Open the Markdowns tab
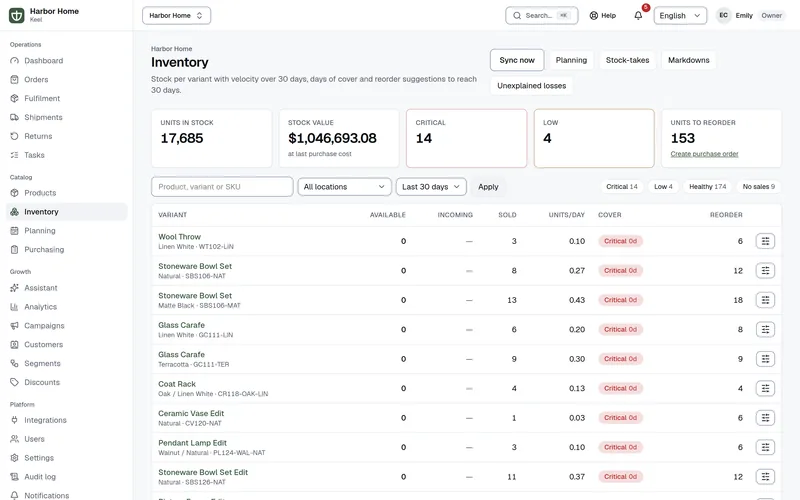800x500 pixels. point(688,60)
